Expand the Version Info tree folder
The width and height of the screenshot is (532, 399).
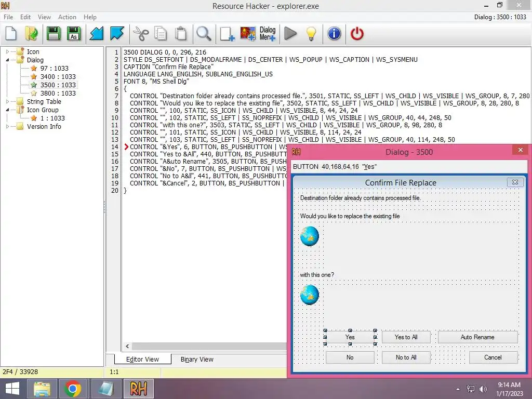coord(7,127)
